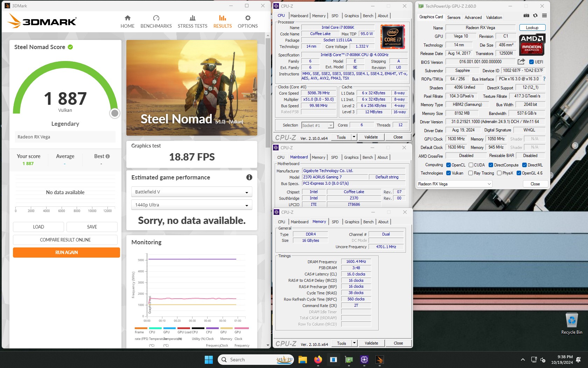Switch to GPU-Z taskbar icon
This screenshot has height=368, width=588.
(x=349, y=360)
